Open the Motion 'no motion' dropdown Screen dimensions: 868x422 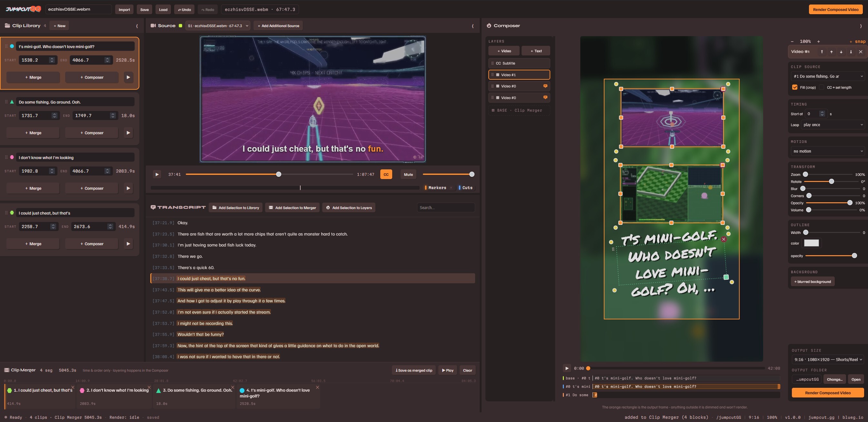coord(828,151)
